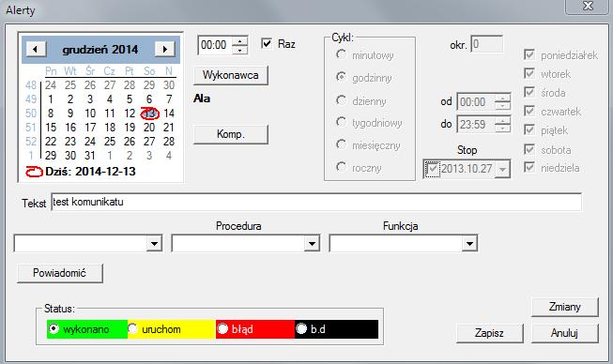Toggle the Raz checkbox

[267, 43]
